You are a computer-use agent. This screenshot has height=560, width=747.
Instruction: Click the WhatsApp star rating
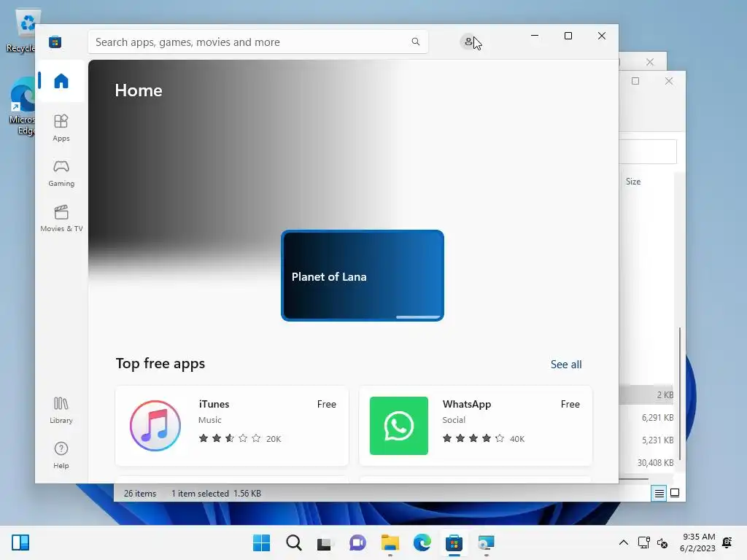pyautogui.click(x=473, y=438)
